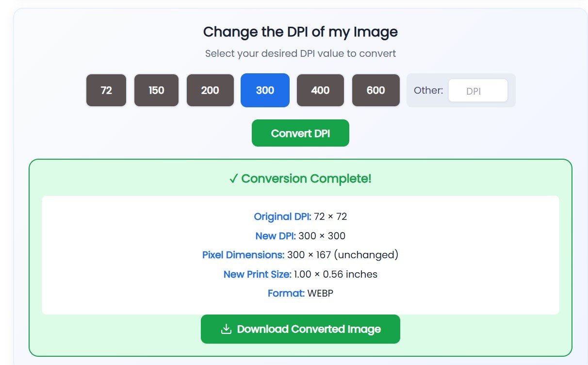Select the 600 DPI option

pos(376,90)
